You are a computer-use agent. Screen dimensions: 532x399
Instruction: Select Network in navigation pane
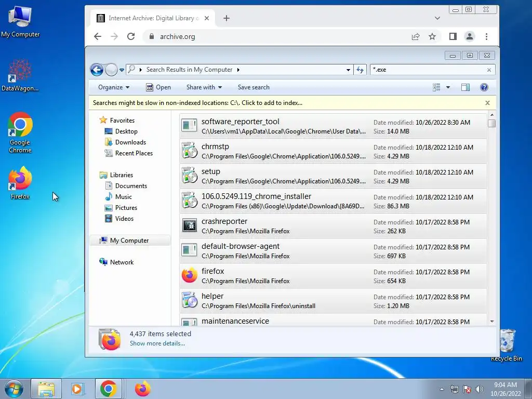coord(116,262)
